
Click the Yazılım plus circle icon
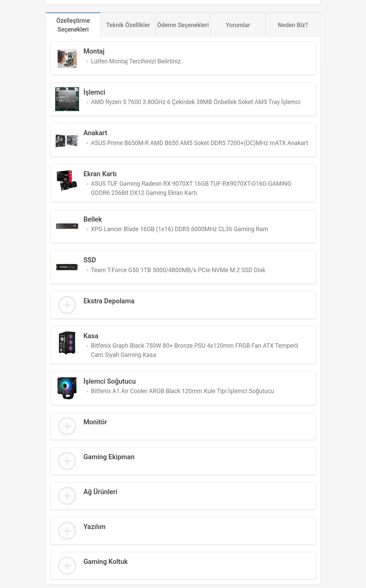coord(67,531)
